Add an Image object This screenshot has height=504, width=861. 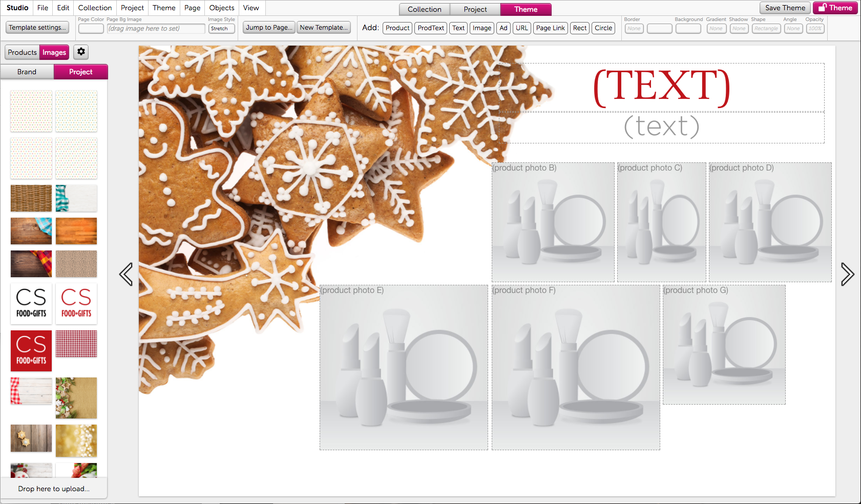(482, 28)
